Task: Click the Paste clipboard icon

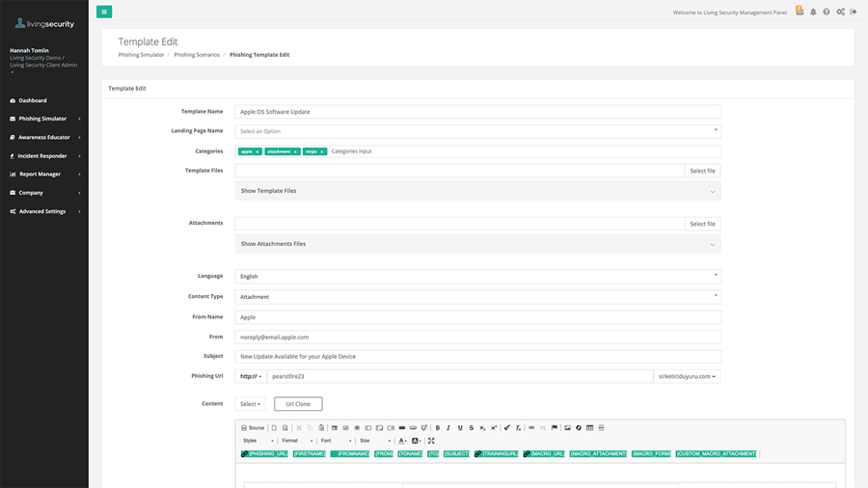Action: coord(321,427)
